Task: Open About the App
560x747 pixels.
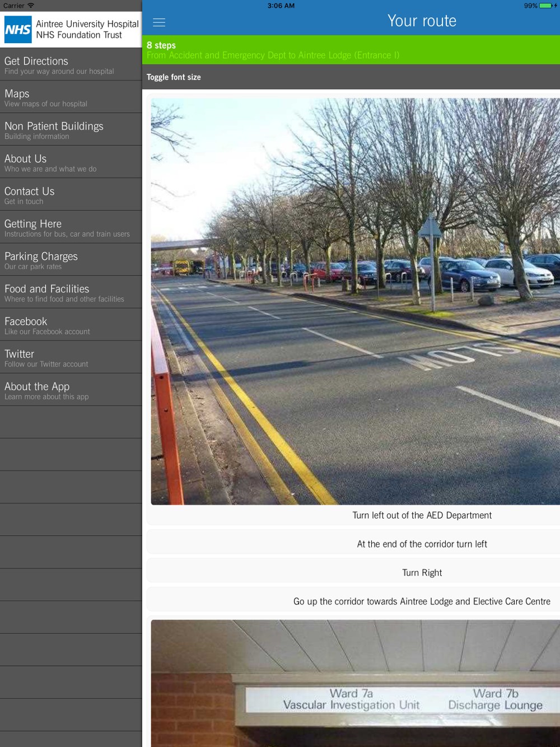Action: click(71, 390)
